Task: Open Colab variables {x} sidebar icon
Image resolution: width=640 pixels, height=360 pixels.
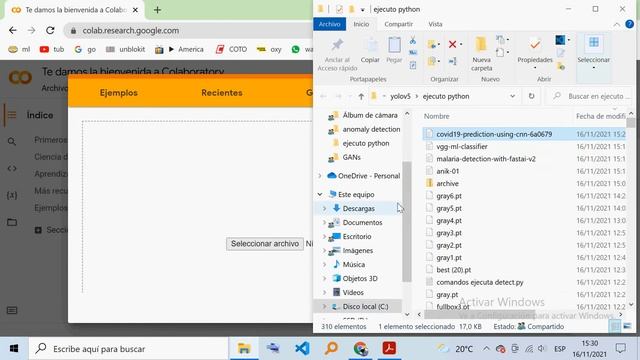Action: [x=12, y=195]
